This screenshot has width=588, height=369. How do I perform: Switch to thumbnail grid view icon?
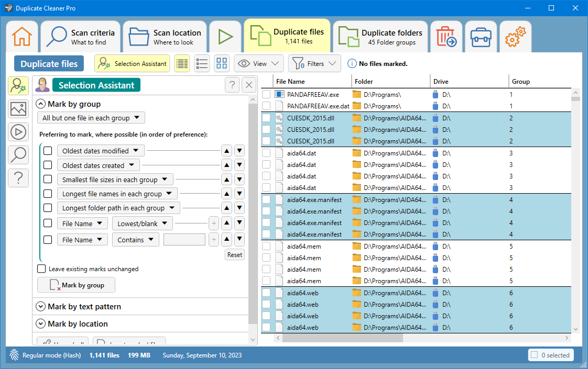222,64
